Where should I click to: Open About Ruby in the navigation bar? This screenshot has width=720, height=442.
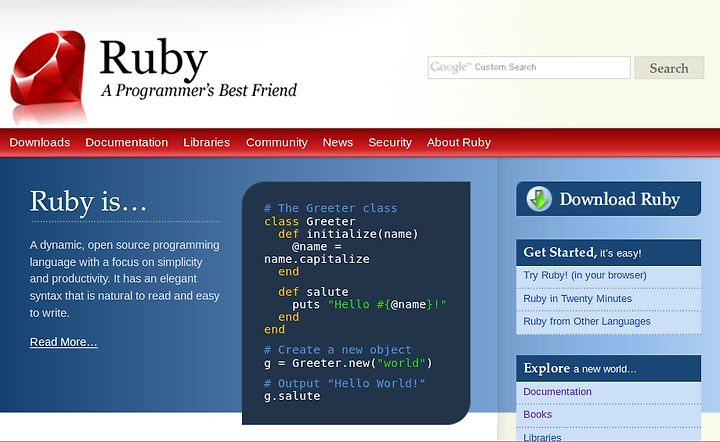coord(459,142)
